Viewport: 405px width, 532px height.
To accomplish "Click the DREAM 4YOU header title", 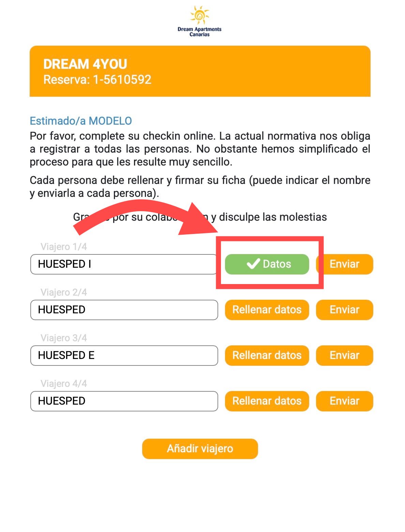I will point(85,64).
